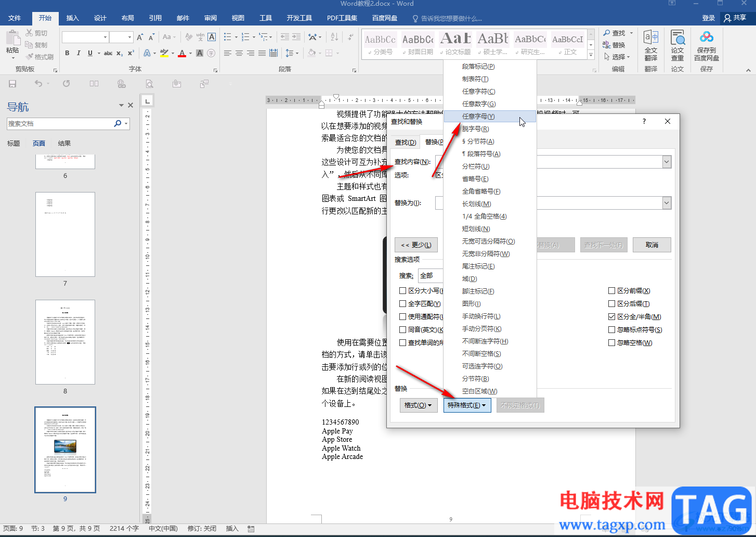756x537 pixels.
Task: Open the 结果 tab in navigation pane
Action: [x=64, y=144]
